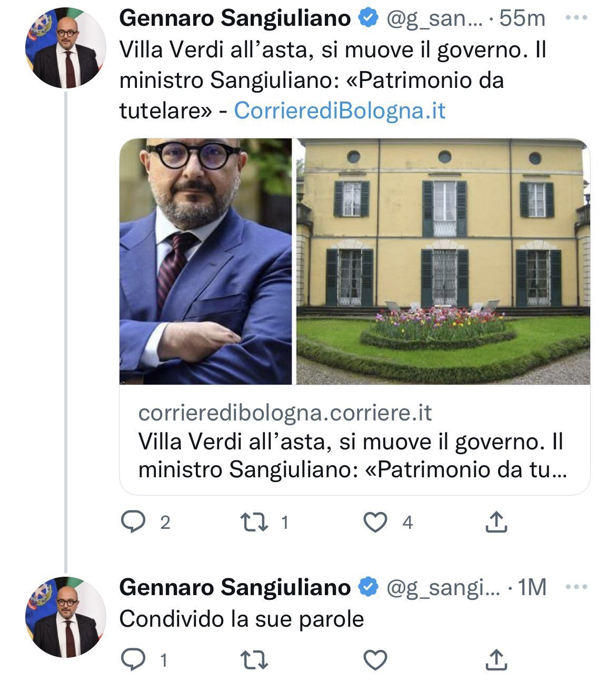
Task: Reply to the Villa Verdi tweet
Action: pos(134,522)
